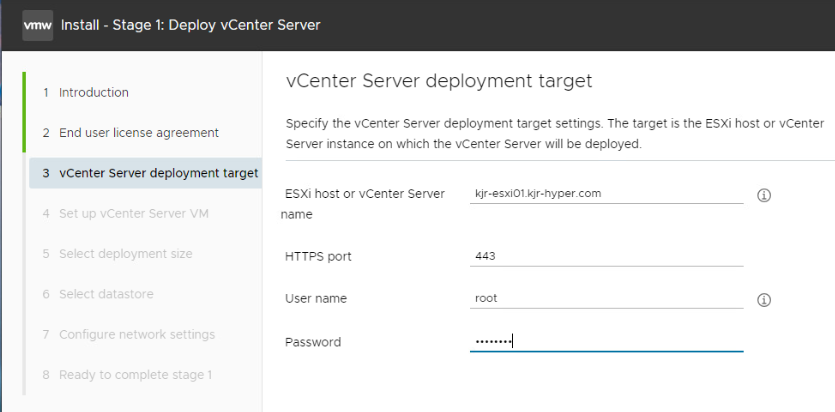Click the User name field containing root
The width and height of the screenshot is (835, 412).
pyautogui.click(x=607, y=299)
